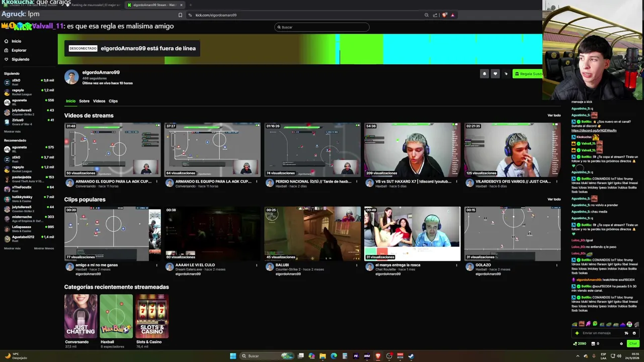
Task: Switch to the Inicio channel tab
Action: tap(70, 101)
